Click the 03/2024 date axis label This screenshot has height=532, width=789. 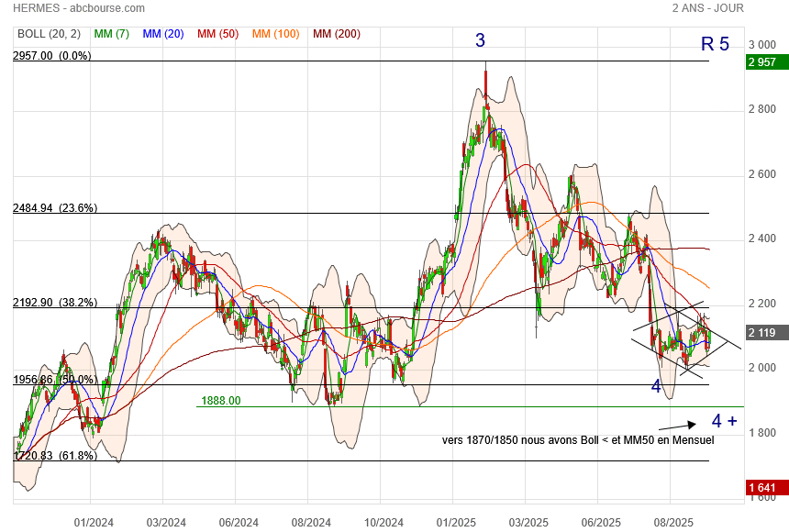[166, 523]
